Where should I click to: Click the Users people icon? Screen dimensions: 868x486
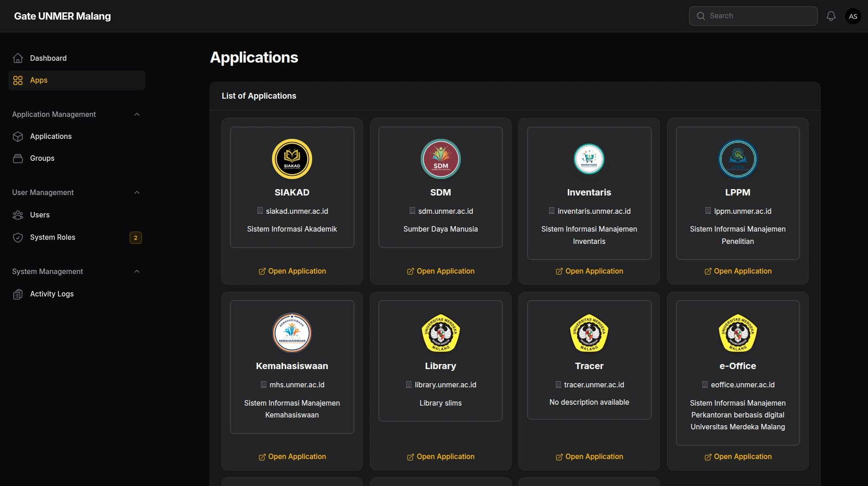pos(18,215)
